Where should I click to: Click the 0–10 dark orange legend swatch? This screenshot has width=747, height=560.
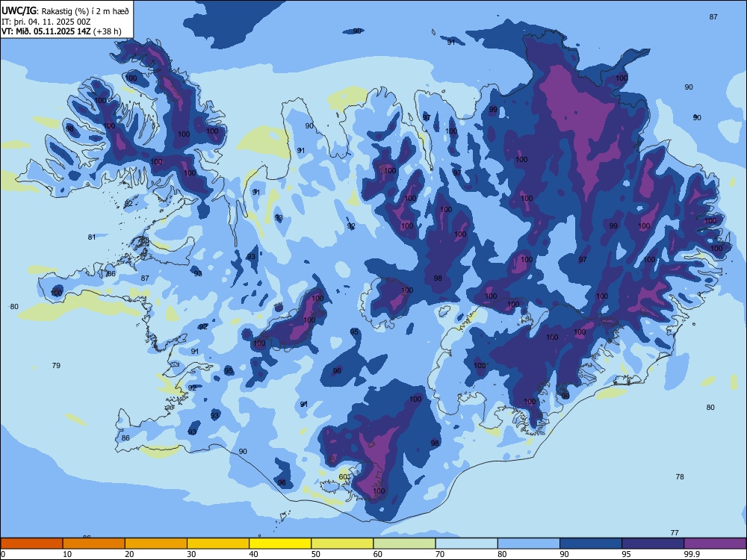point(31,544)
